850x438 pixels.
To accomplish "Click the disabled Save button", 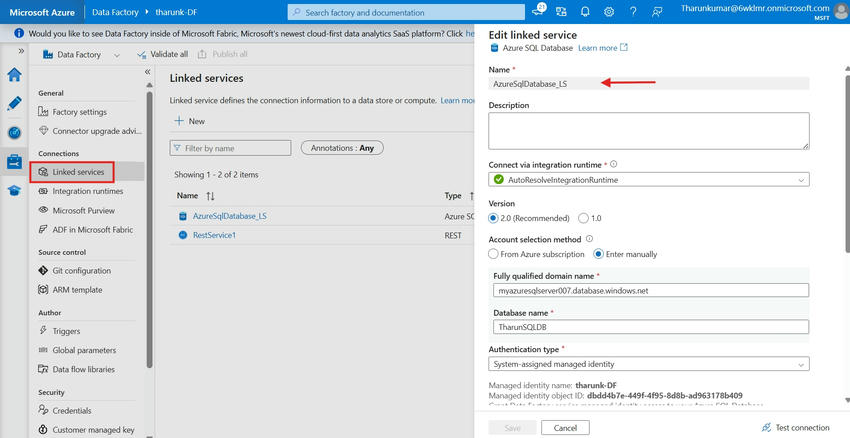I will tap(512, 428).
